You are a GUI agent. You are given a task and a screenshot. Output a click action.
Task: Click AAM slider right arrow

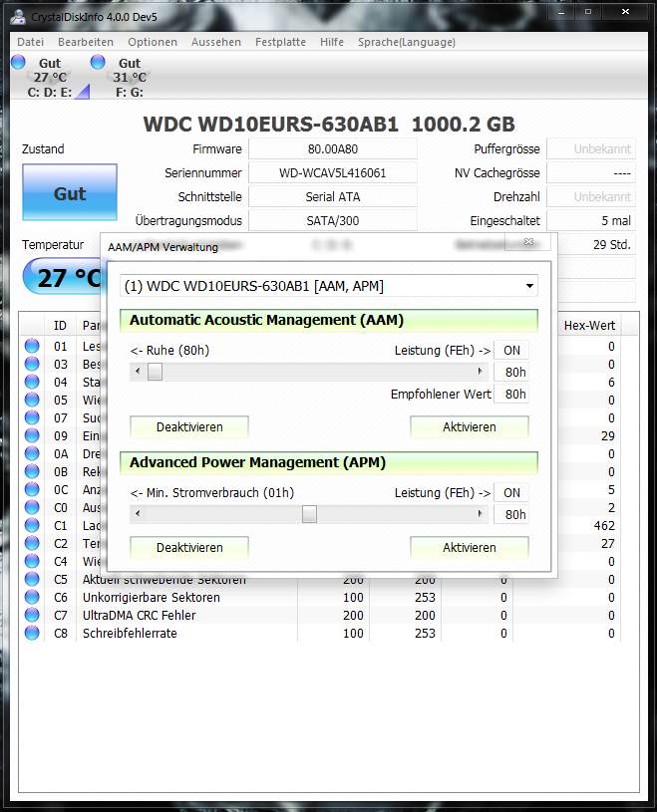pos(481,372)
